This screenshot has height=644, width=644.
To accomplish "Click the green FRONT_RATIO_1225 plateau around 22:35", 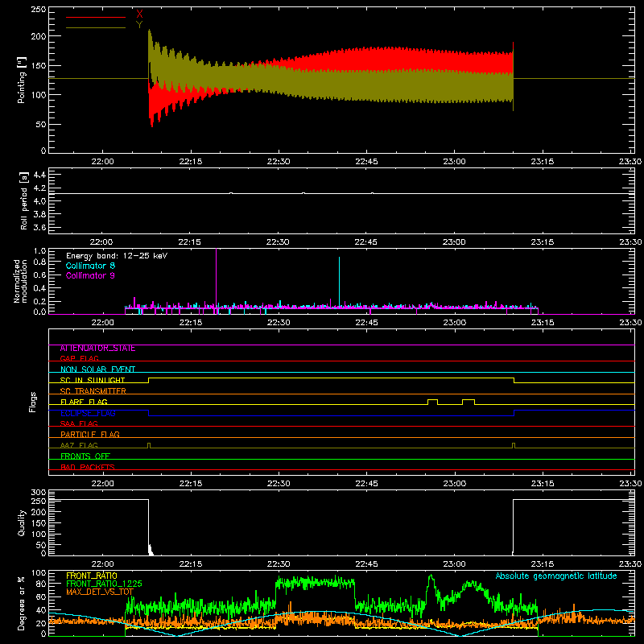I will 315,582.
